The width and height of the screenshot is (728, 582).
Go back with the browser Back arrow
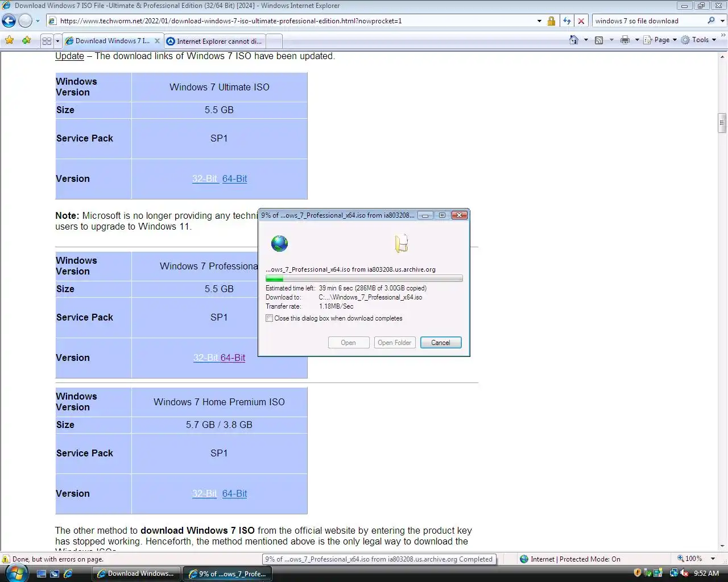[9, 21]
